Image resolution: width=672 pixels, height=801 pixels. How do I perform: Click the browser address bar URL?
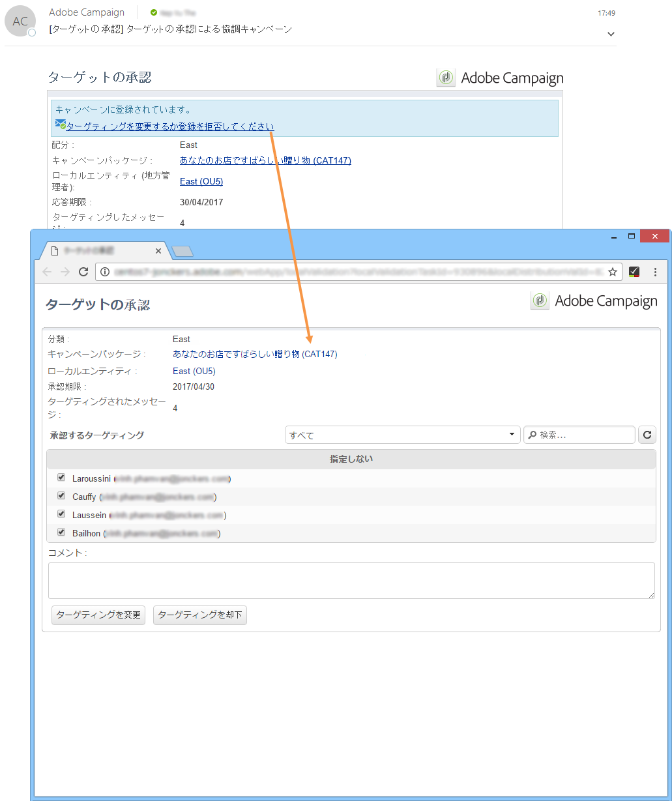(358, 272)
